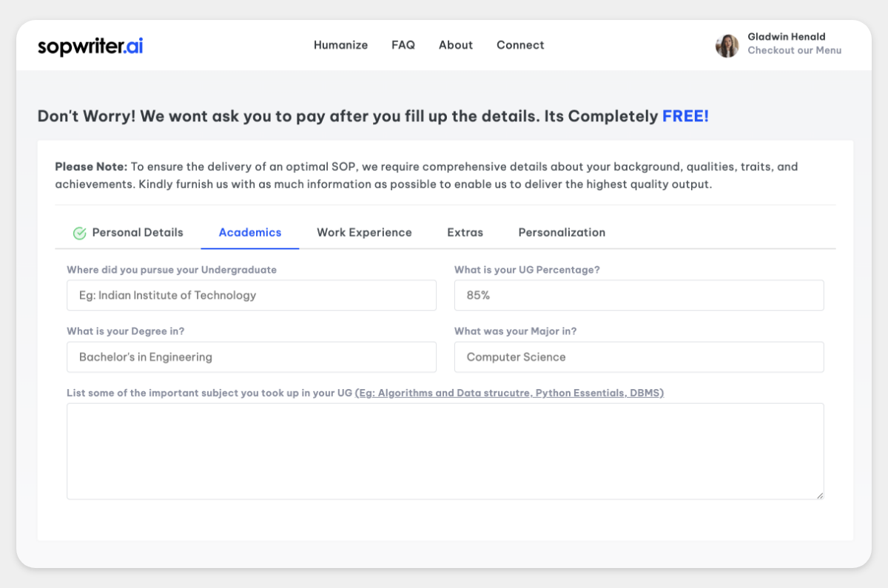Image resolution: width=888 pixels, height=588 pixels.
Task: Click the sopwriter.ai logo
Action: 90,46
